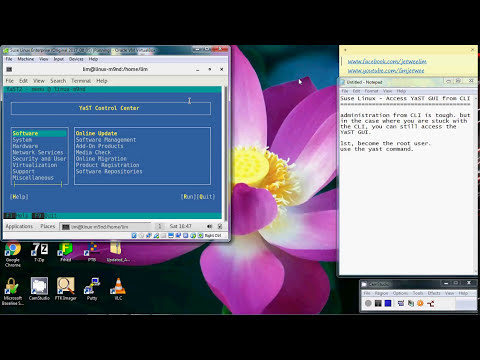The image size is (480, 360).
Task: Open terminal Search menu
Action: click(x=58, y=81)
